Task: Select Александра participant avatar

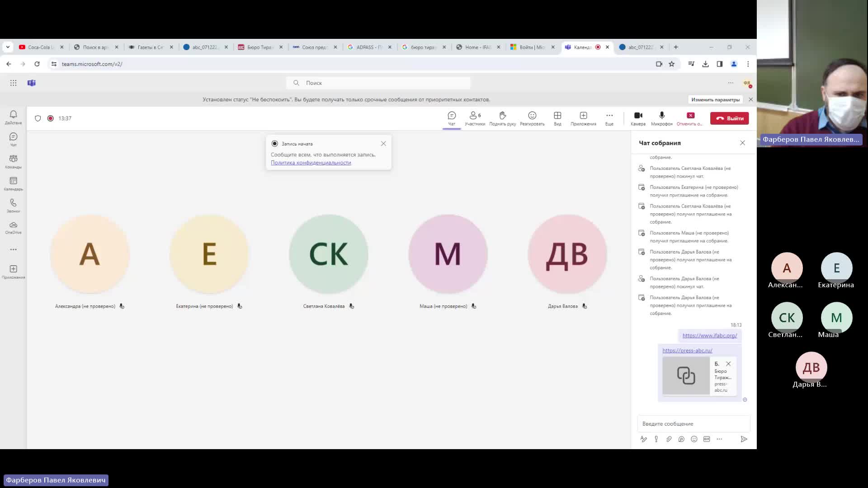Action: point(90,254)
